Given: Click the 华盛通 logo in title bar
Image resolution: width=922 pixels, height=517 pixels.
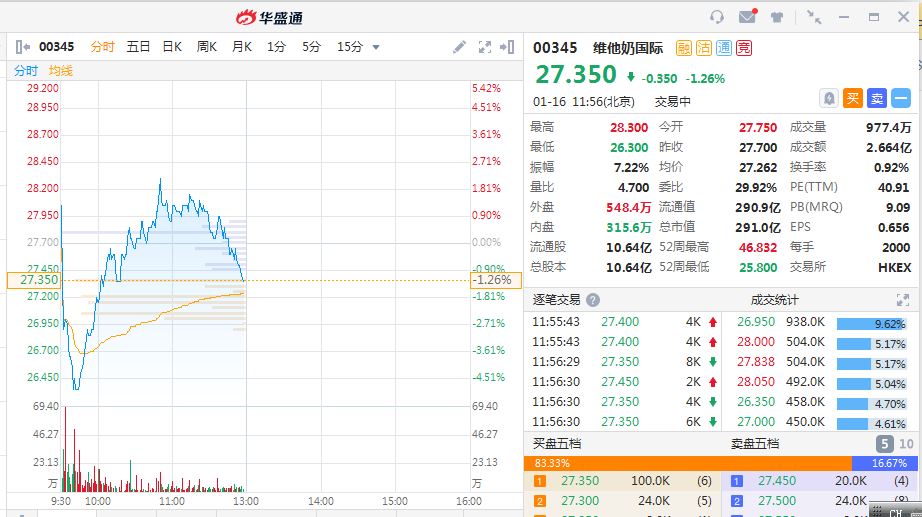Looking at the screenshot, I should pyautogui.click(x=269, y=18).
